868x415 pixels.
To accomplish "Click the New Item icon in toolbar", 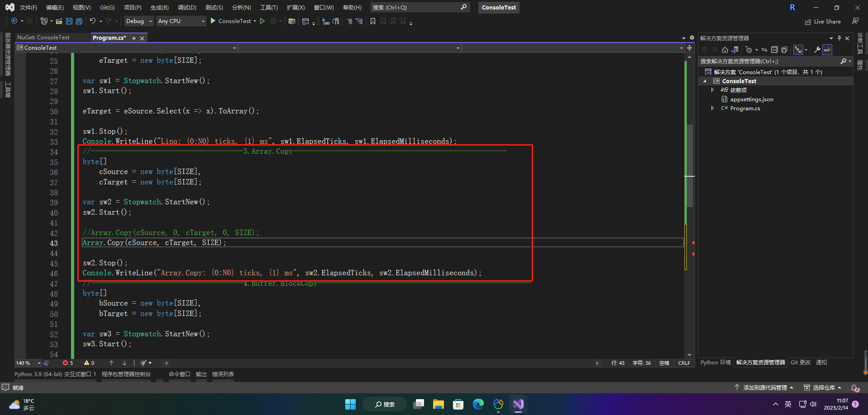I will [x=44, y=21].
